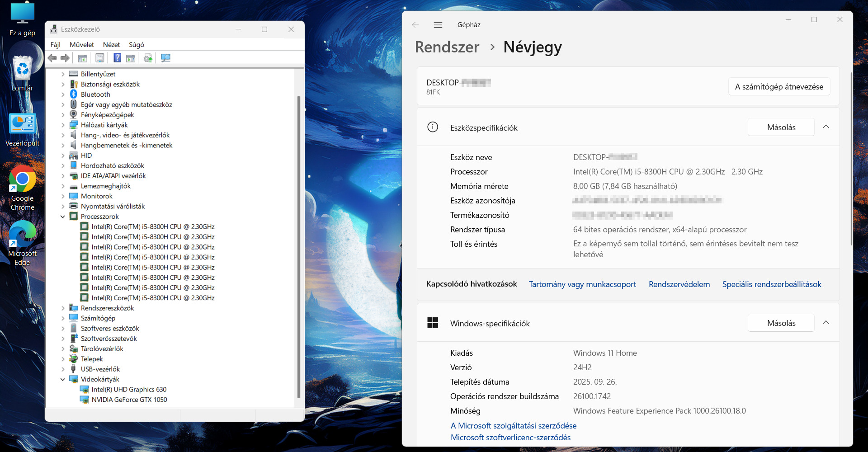Select the HID tree item
This screenshot has width=868, height=452.
[86, 155]
